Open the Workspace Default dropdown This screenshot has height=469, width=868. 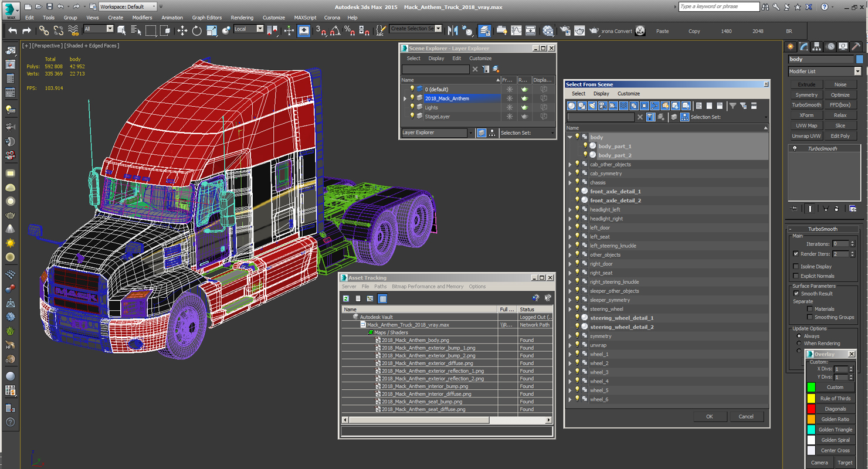(128, 6)
